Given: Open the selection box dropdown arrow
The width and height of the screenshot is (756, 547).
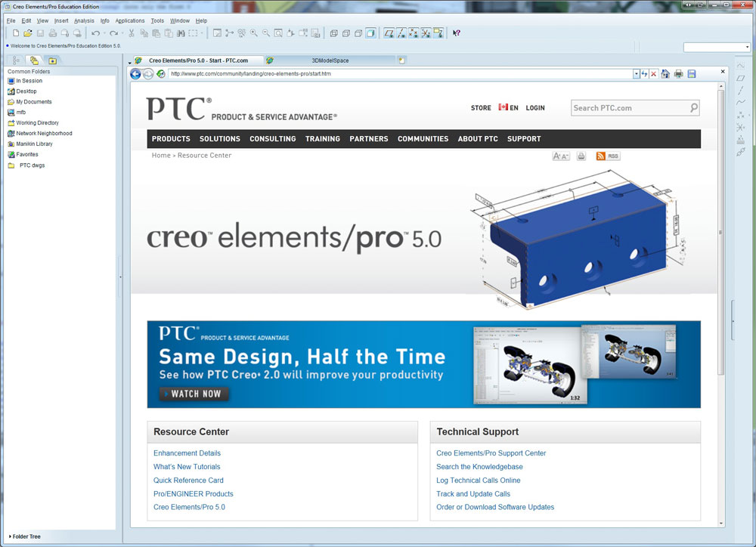Looking at the screenshot, I should [202, 33].
